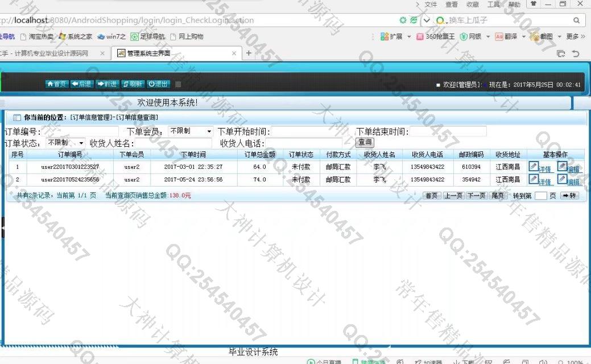Click the 下单时间 column header
The width and height of the screenshot is (591, 364).
click(193, 155)
